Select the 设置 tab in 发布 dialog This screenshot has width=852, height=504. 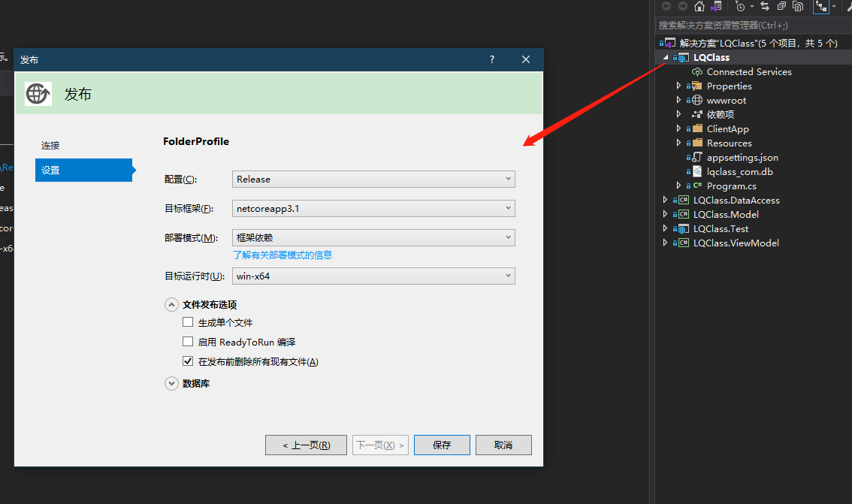[x=84, y=170]
